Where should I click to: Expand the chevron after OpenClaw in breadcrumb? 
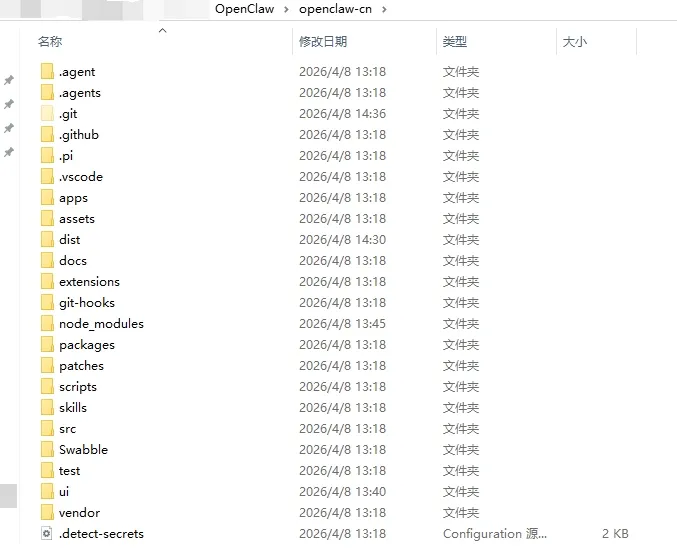point(286,10)
